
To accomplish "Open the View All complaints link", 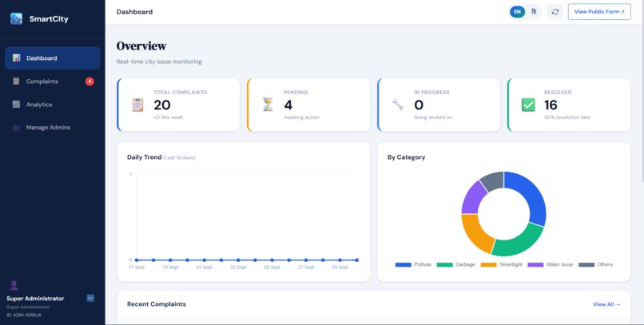I will coord(606,304).
